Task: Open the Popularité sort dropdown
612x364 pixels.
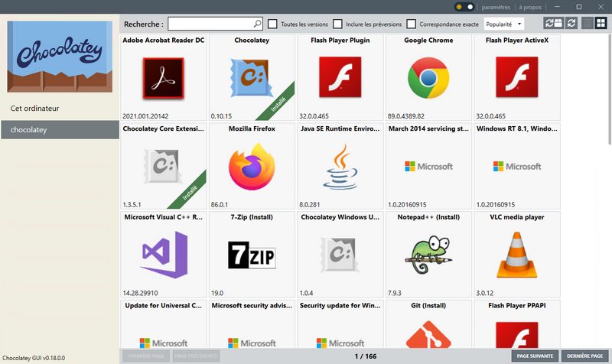Action: click(504, 24)
